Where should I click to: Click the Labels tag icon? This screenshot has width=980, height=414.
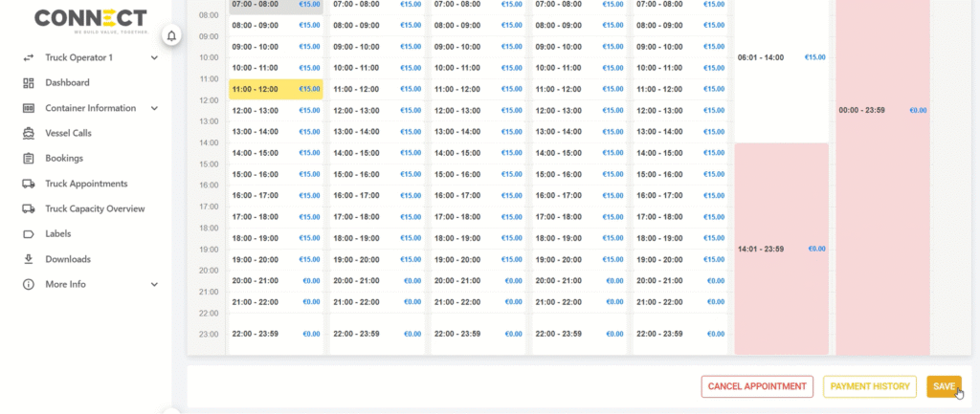28,234
